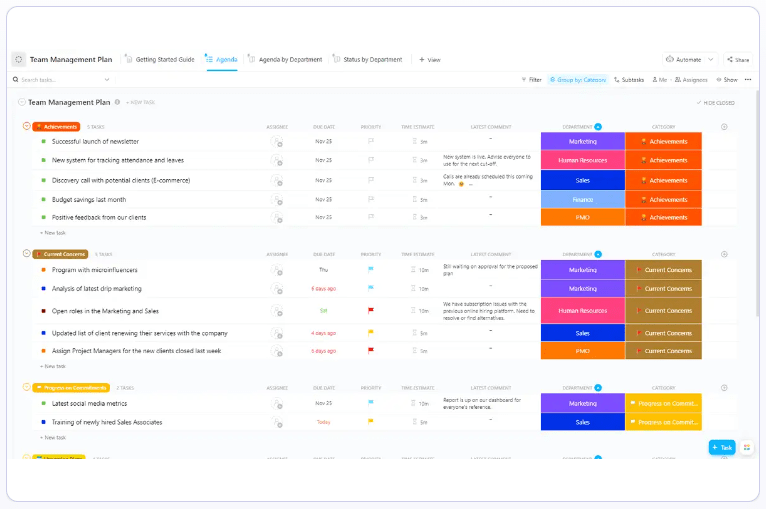This screenshot has width=766, height=509.
Task: Change blue priority flag on Program with microinfluencers
Action: 371,269
